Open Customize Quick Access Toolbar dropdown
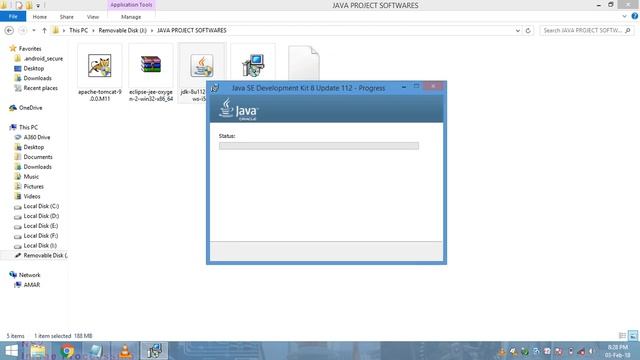Screen dimensions: 640x360 click(38, 5)
